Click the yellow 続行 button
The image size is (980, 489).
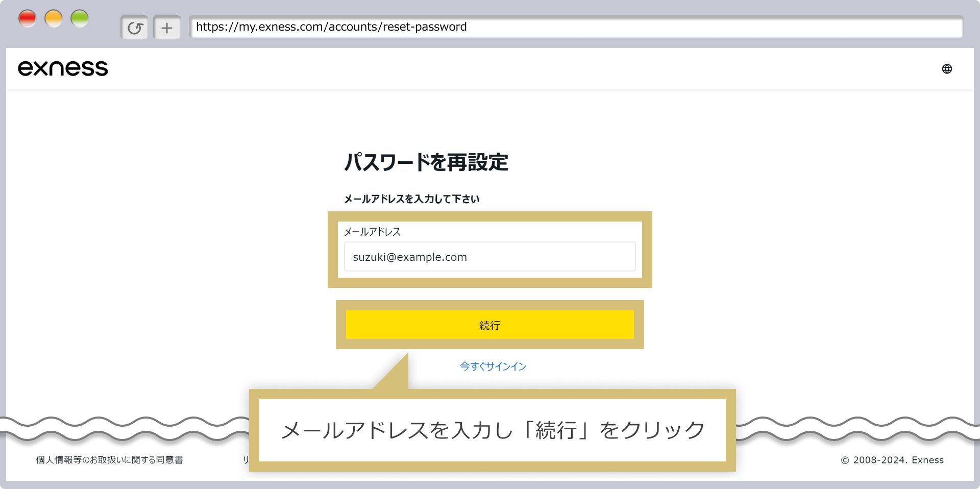(x=489, y=325)
